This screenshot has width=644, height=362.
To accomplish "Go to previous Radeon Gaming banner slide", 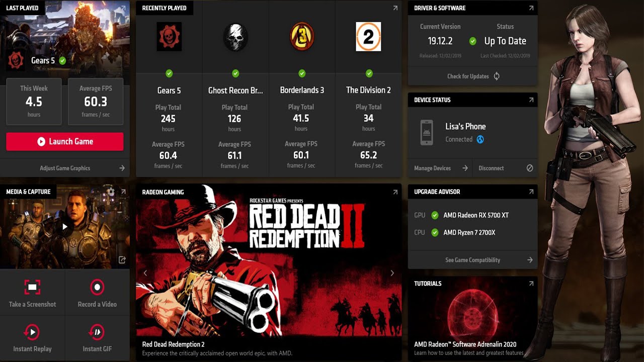I will tap(145, 273).
